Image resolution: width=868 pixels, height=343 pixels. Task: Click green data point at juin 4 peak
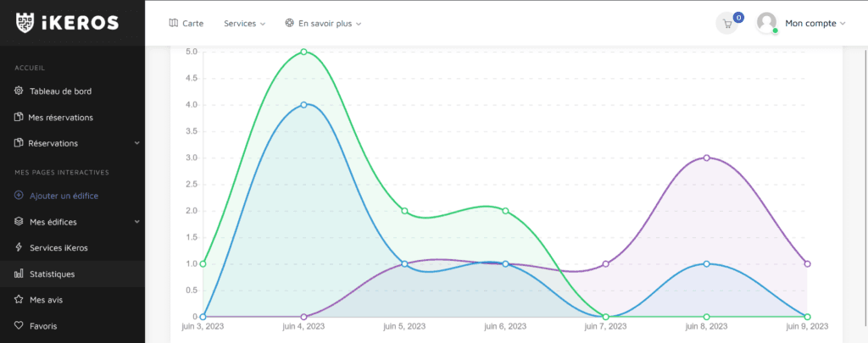coord(303,52)
